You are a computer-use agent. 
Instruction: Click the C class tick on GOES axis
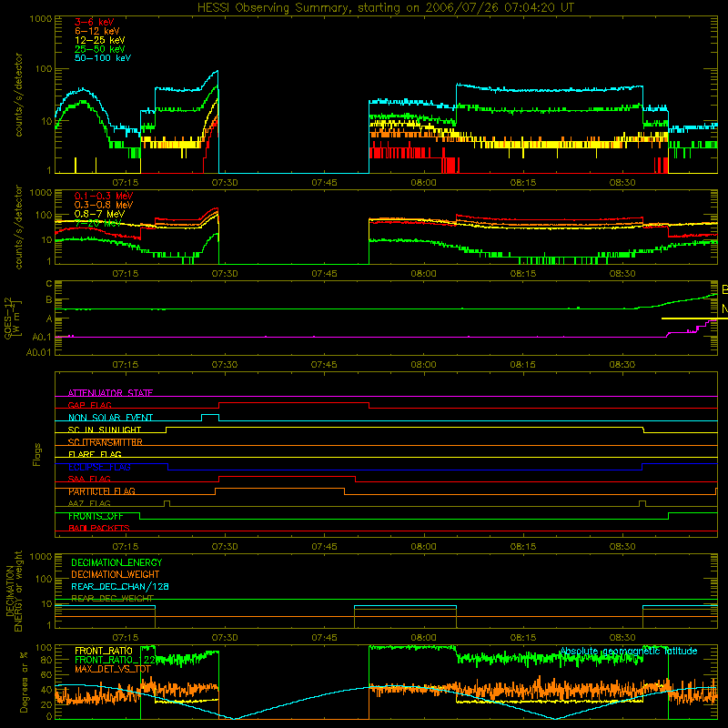(49, 283)
